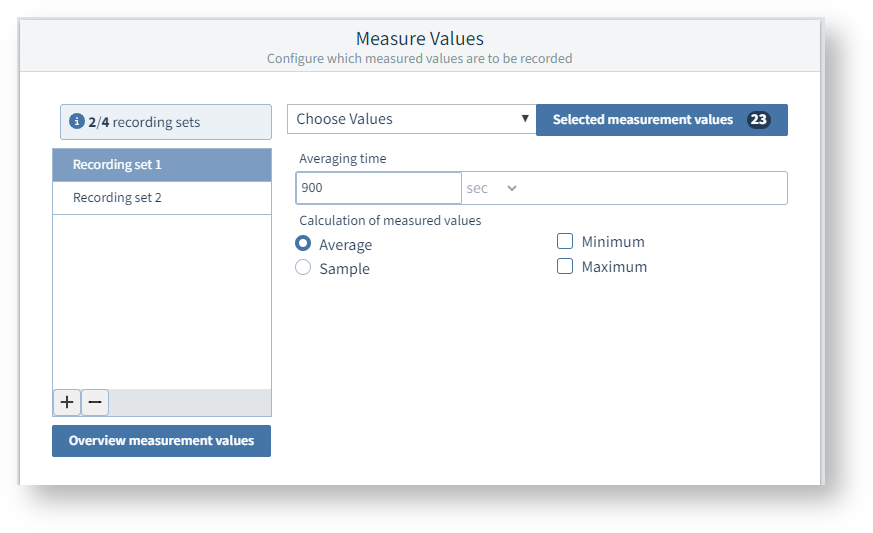The height and width of the screenshot is (533, 873).
Task: Click the chevron next to sec unit
Action: pos(512,188)
